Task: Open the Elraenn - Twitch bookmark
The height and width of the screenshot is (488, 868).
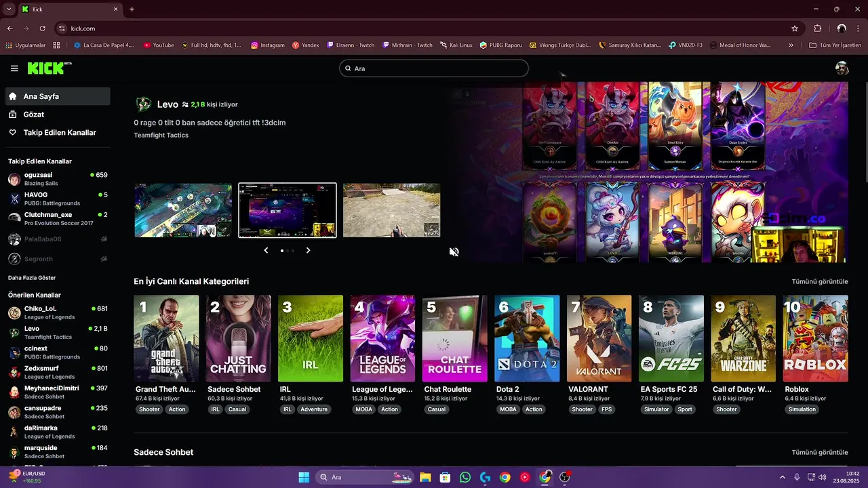Action: click(x=351, y=45)
